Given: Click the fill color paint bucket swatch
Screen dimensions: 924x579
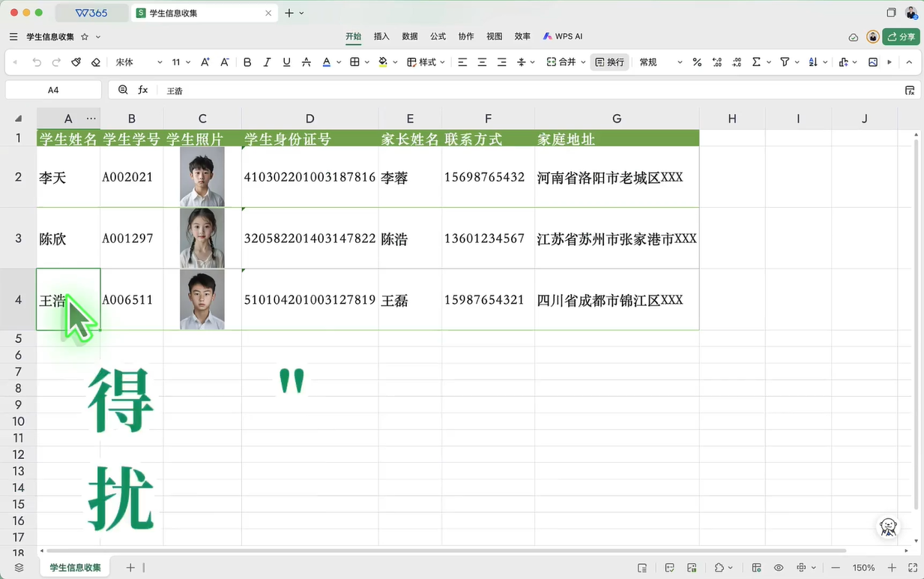Looking at the screenshot, I should point(383,62).
